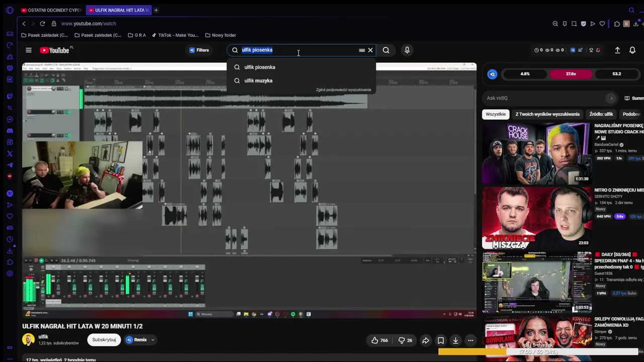Subscribe with the 'Subskrybuj' button
Image resolution: width=644 pixels, height=362 pixels.
pyautogui.click(x=104, y=340)
